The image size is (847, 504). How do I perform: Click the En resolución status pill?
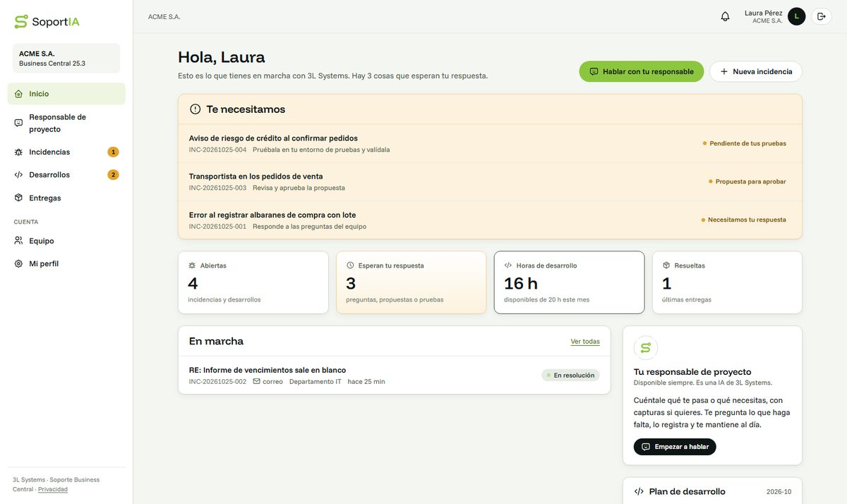[570, 376]
